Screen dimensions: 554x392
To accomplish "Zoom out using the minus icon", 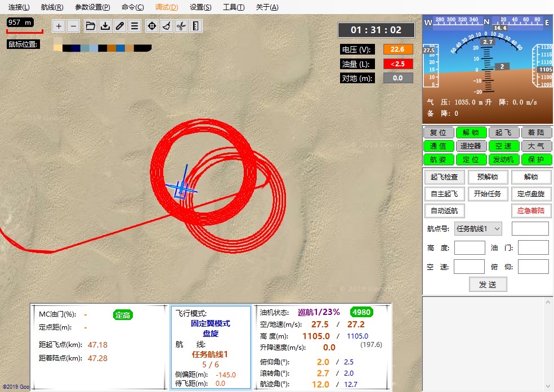I will [x=74, y=26].
